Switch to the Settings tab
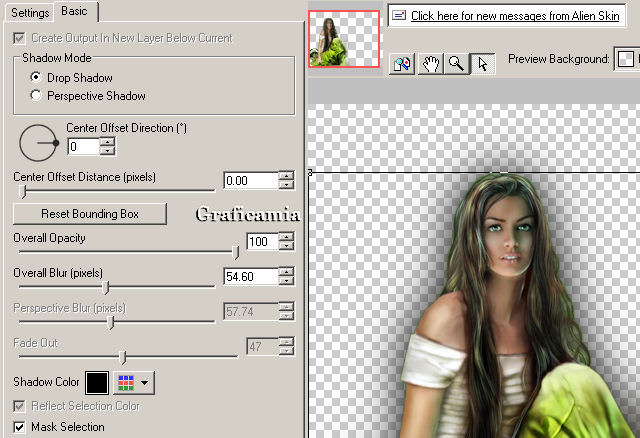 [x=30, y=13]
